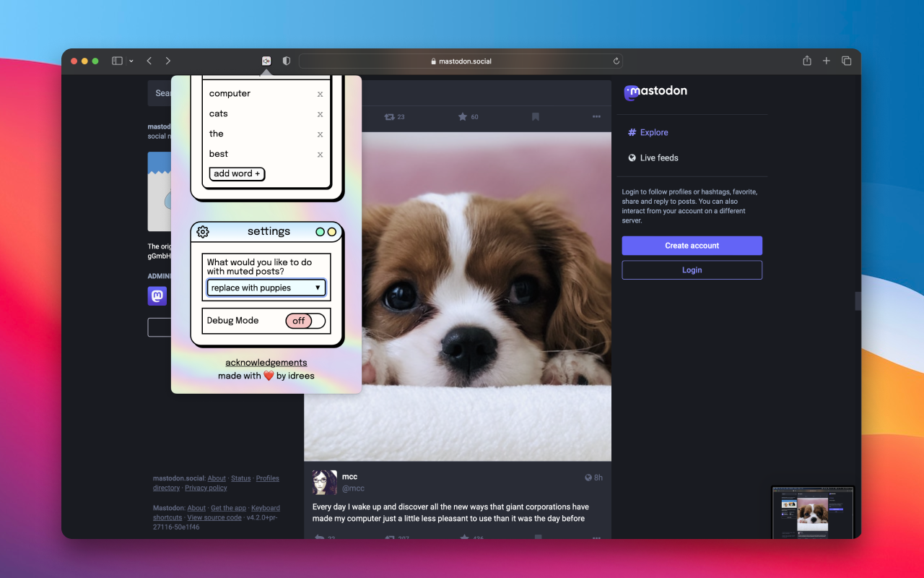Image resolution: width=924 pixels, height=578 pixels.
Task: Open the Explore tab
Action: [x=648, y=132]
